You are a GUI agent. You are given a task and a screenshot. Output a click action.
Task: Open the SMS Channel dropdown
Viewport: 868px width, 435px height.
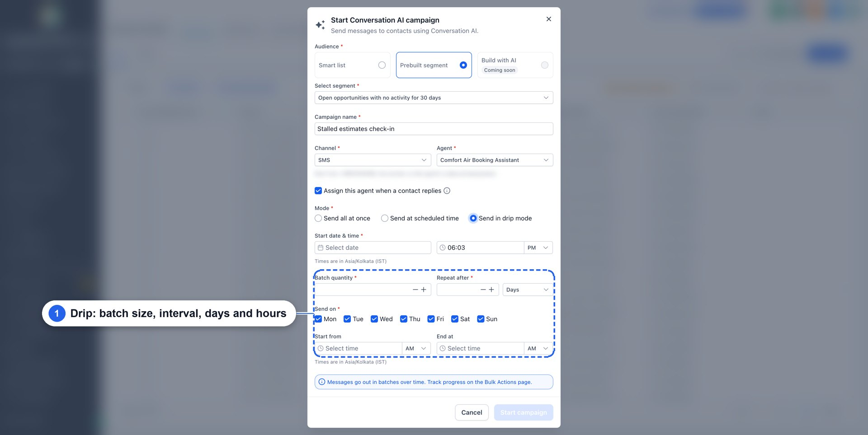(373, 160)
